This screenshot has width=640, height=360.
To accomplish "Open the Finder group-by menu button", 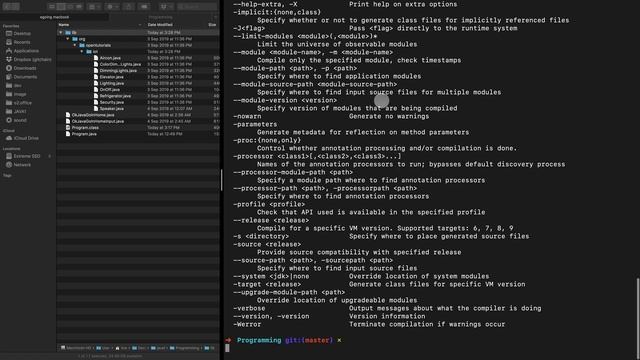I will (x=94, y=7).
